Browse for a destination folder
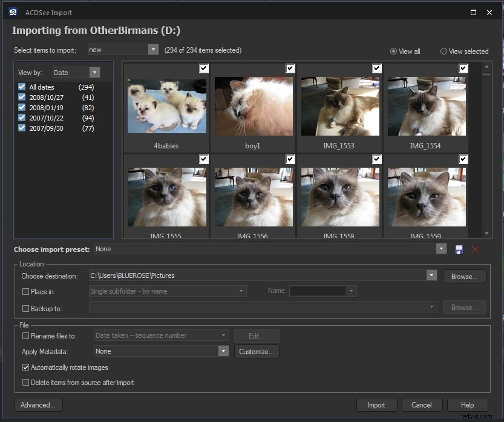 (463, 276)
